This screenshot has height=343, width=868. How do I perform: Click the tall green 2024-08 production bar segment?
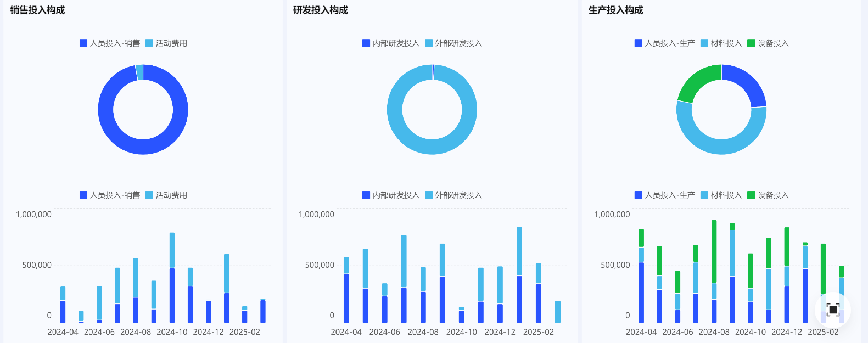click(x=714, y=251)
